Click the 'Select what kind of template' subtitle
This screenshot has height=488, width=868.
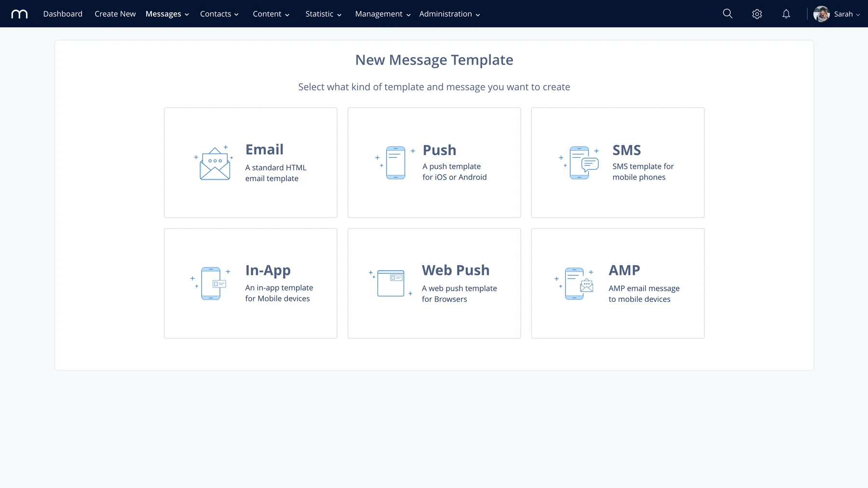coord(434,87)
